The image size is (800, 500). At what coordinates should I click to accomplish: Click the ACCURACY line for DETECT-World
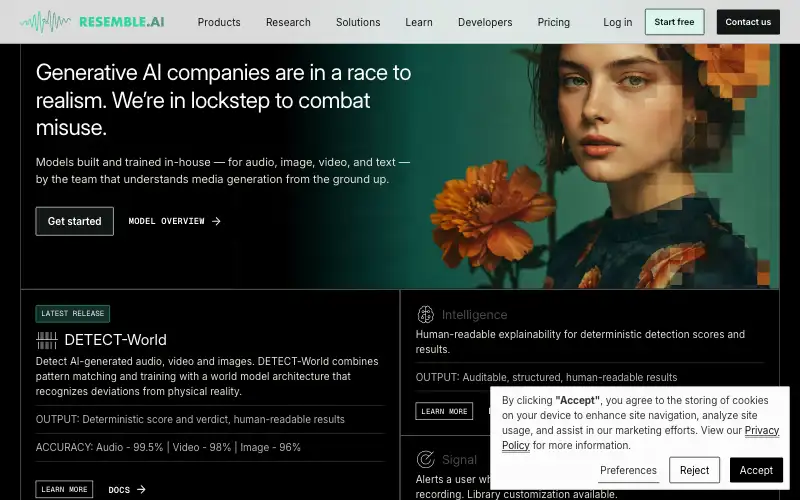point(168,447)
